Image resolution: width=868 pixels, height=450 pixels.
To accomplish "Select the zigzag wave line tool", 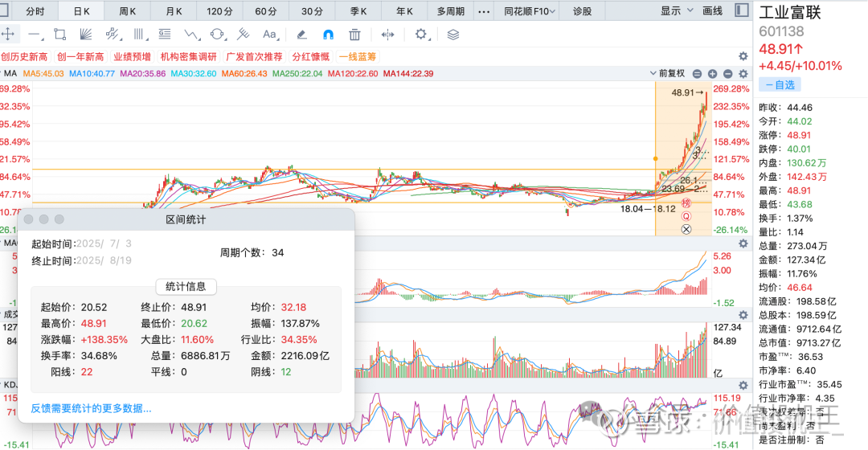I will tap(191, 35).
